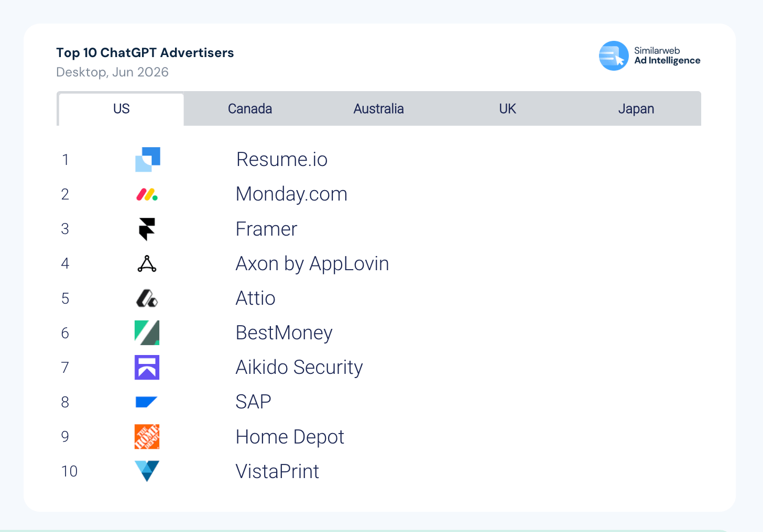The height and width of the screenshot is (532, 763).
Task: Click rank number 1 beside Resume.io
Action: click(x=66, y=160)
